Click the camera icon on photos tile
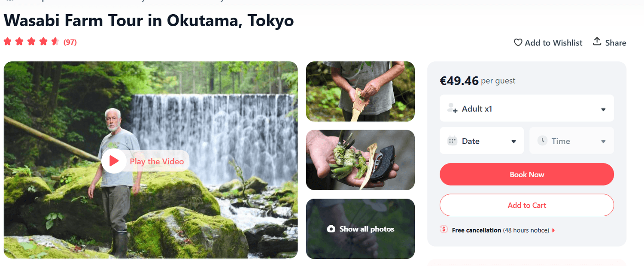 (x=331, y=229)
